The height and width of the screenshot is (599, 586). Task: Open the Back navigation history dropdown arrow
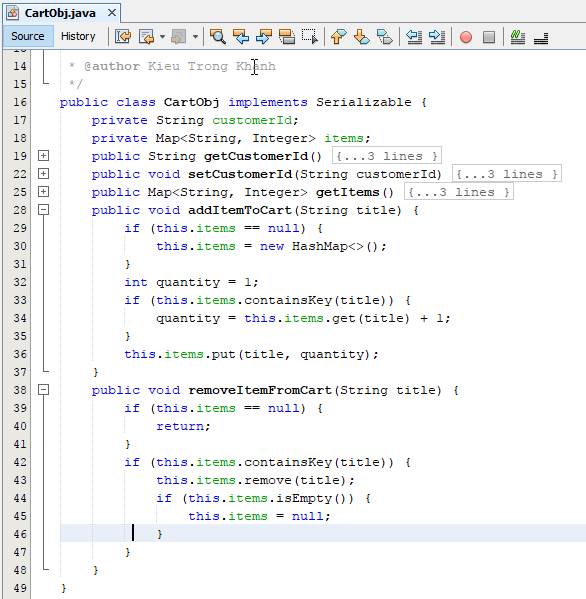162,37
